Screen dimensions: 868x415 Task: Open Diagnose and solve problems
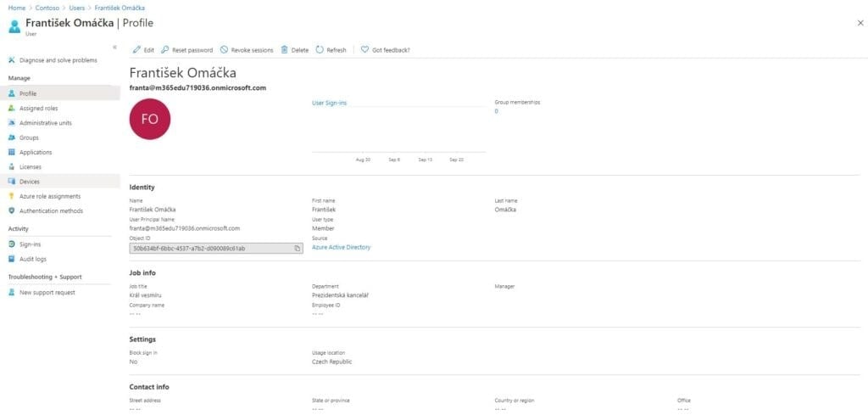pos(58,60)
